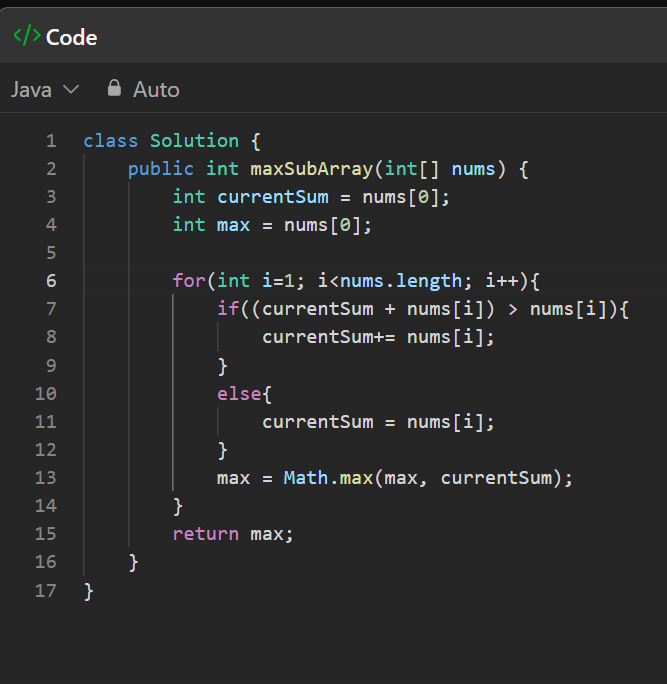Click "currentSum" in the line 3 declaration

[273, 197]
